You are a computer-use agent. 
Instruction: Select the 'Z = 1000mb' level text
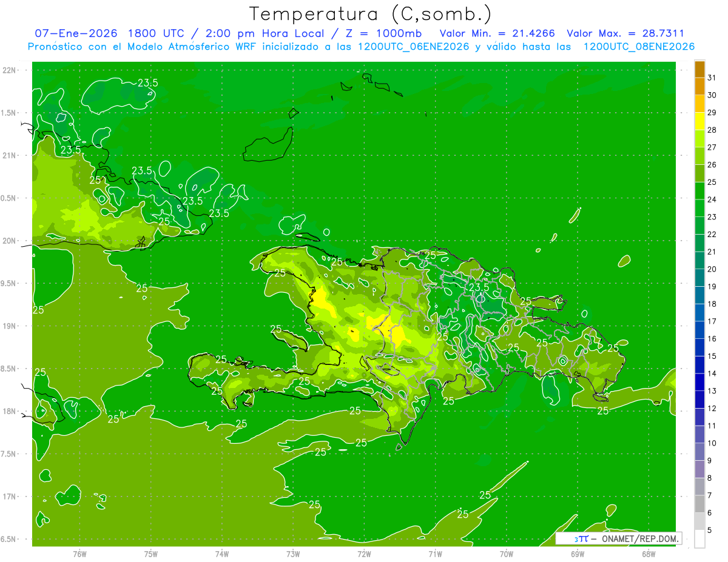pyautogui.click(x=384, y=33)
